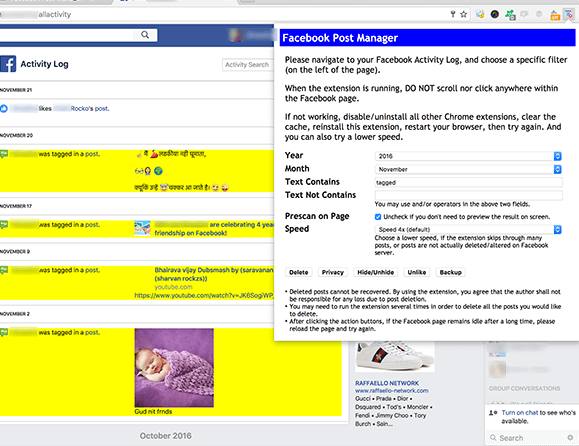
Task: Open the post link in November 2 entry
Action: [92, 332]
